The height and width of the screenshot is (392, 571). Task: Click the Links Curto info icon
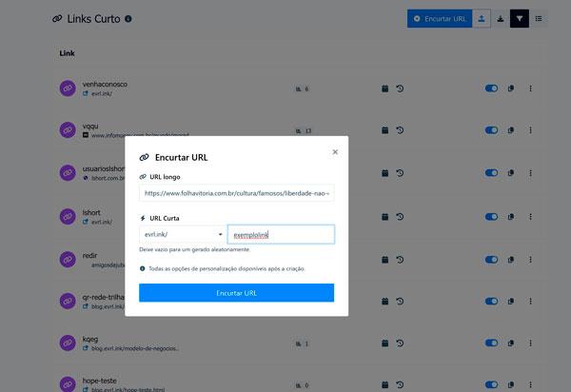128,18
